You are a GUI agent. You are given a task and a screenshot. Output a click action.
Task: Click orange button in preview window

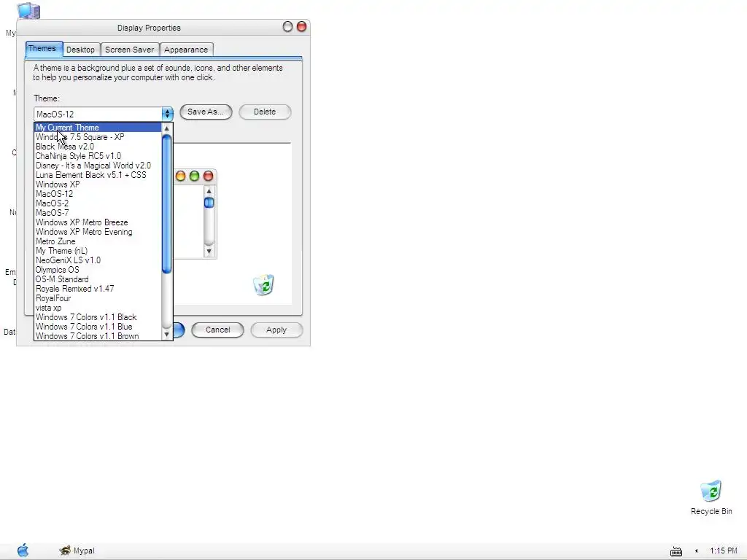pos(181,176)
